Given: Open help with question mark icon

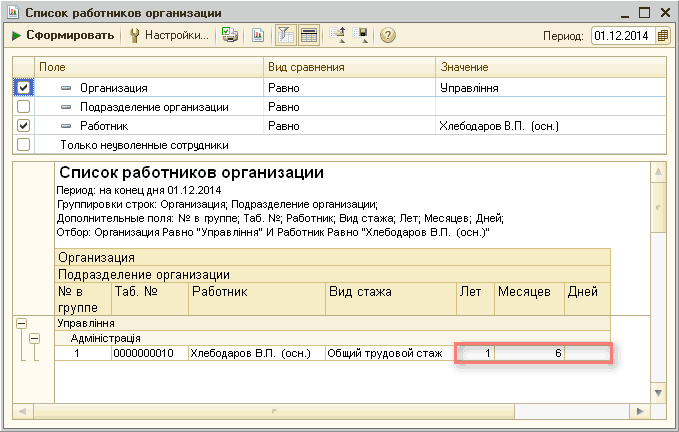Looking at the screenshot, I should pos(387,35).
